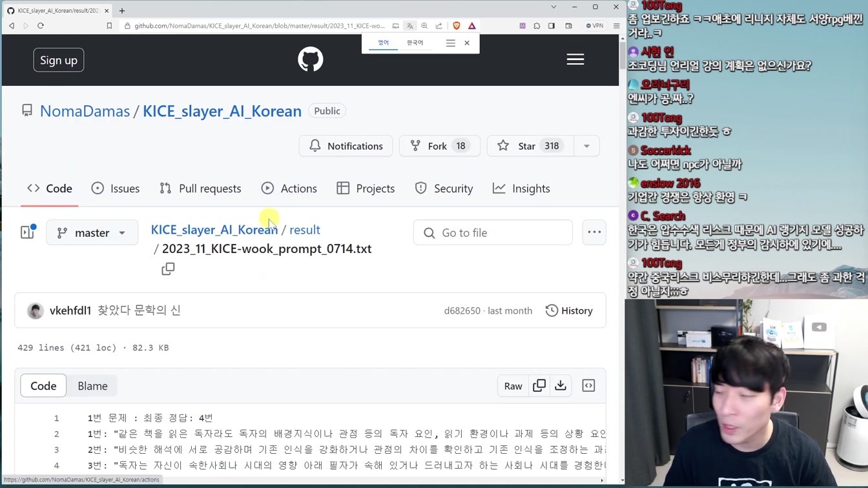
Task: Open the three-dots more file actions menu
Action: click(594, 232)
